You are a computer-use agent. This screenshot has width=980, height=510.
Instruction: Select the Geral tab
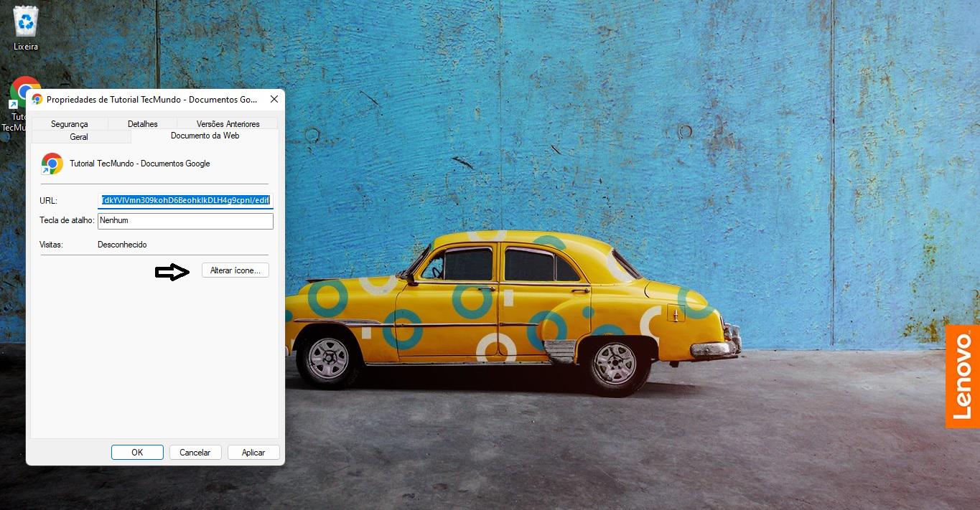point(79,136)
